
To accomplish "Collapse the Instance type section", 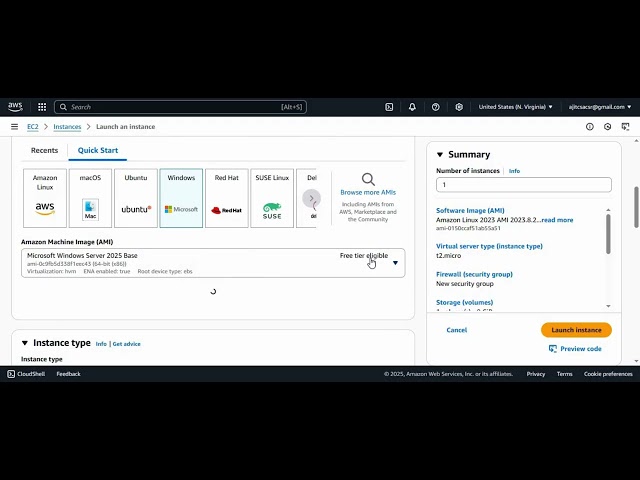I will pos(24,343).
